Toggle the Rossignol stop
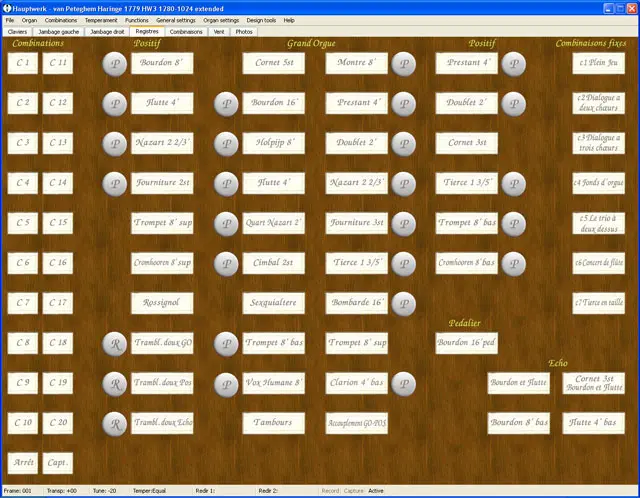 (x=162, y=303)
